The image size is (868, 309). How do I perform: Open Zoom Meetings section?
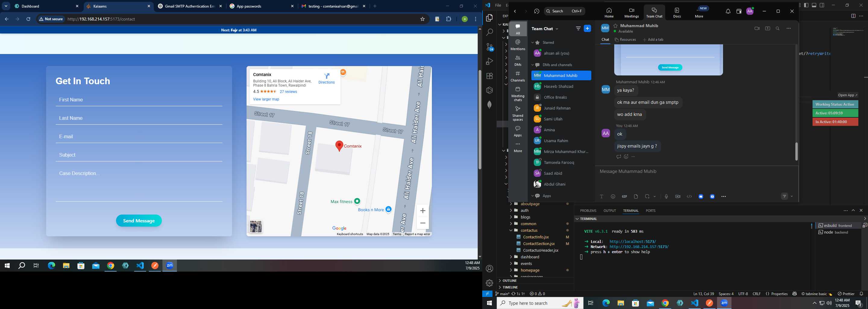[x=631, y=12]
